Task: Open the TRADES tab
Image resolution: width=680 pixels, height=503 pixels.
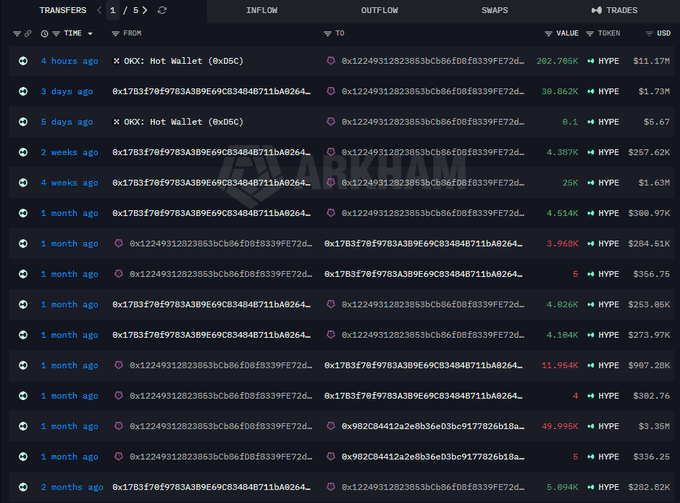Action: 615,10
